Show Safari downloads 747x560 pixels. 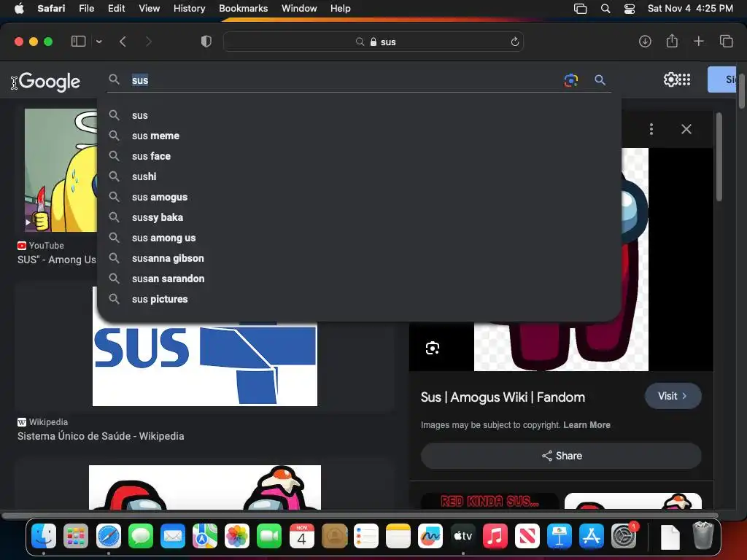[x=645, y=42]
